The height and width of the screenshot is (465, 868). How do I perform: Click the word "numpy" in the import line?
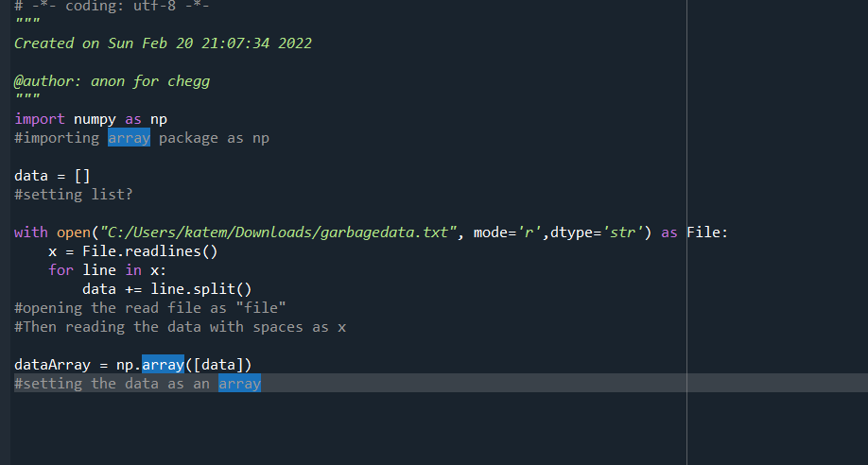click(95, 119)
